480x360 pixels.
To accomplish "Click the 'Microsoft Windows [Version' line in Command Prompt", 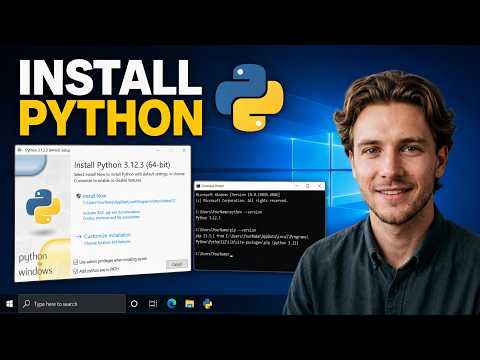I will 238,195.
